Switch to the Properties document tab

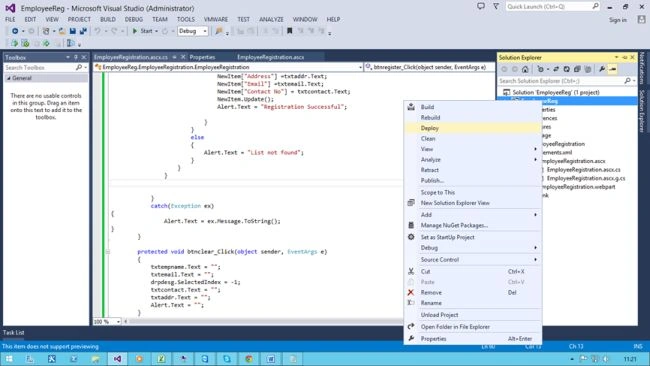[x=202, y=57]
